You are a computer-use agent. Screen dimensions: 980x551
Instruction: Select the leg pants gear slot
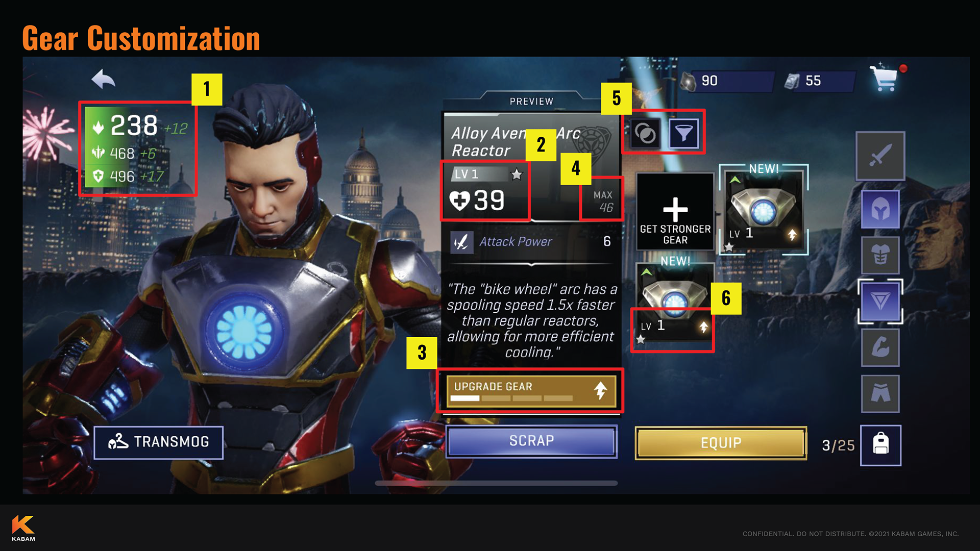880,393
